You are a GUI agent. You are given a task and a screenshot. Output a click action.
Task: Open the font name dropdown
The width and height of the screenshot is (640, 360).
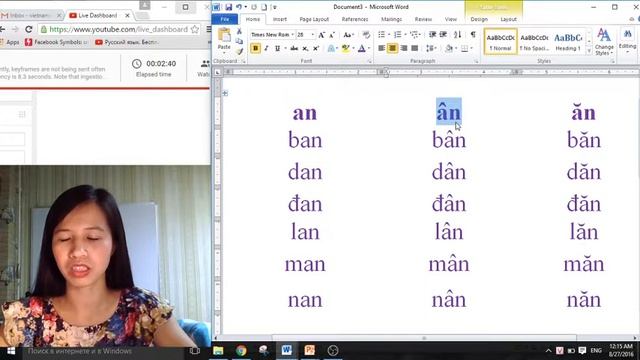pos(292,35)
